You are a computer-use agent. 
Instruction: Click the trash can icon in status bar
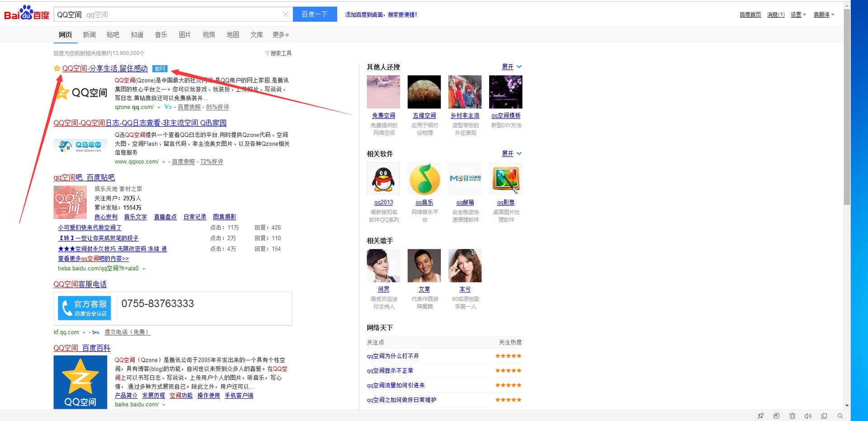point(792,416)
